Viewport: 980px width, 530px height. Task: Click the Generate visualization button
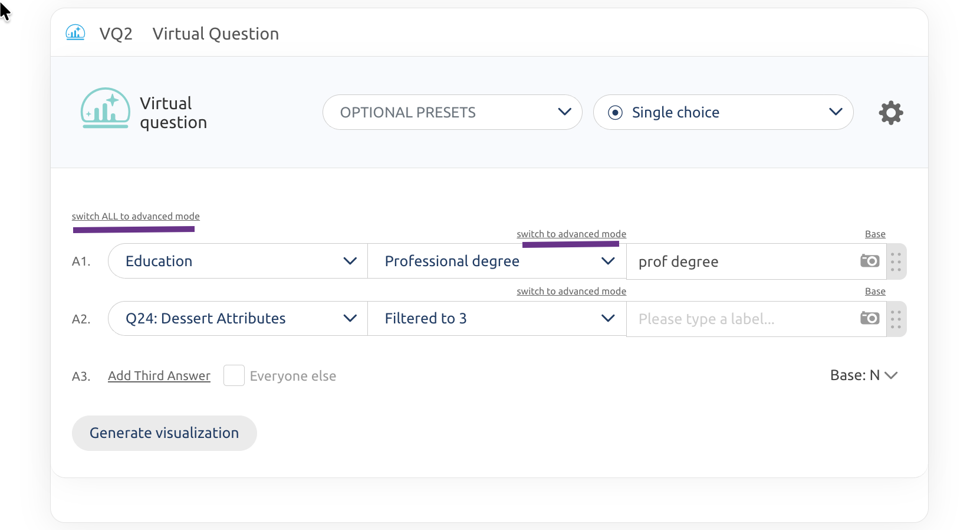pyautogui.click(x=165, y=433)
